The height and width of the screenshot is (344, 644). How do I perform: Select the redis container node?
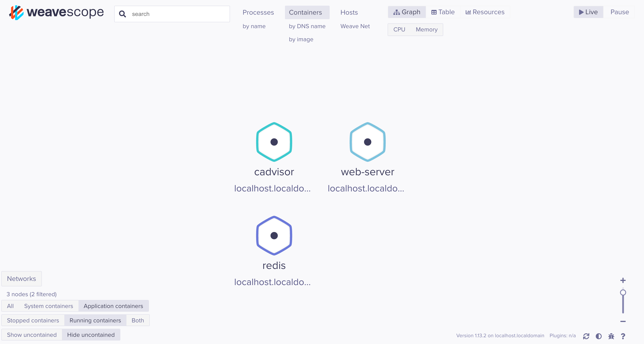click(274, 236)
